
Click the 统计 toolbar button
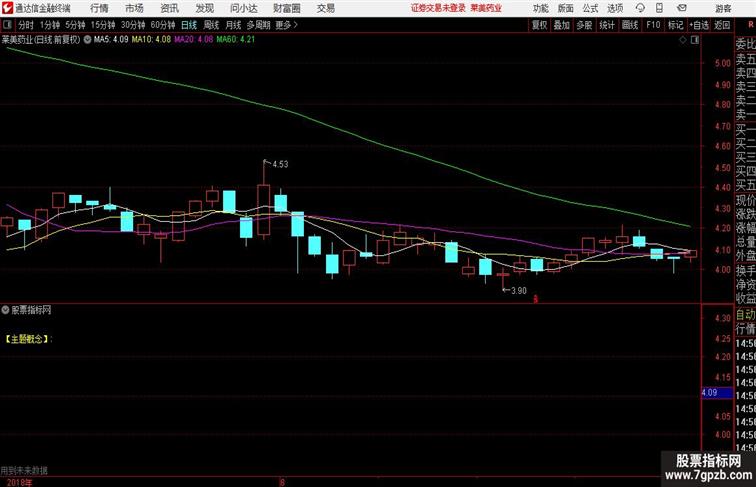coord(607,25)
